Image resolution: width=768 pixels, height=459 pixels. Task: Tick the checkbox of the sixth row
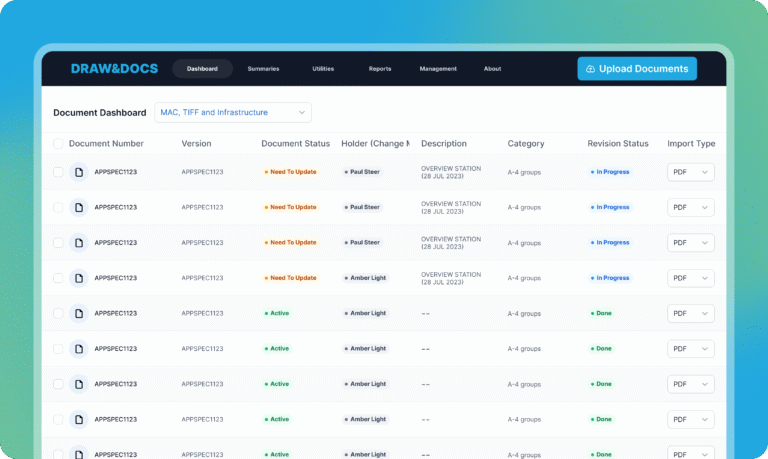(x=58, y=349)
